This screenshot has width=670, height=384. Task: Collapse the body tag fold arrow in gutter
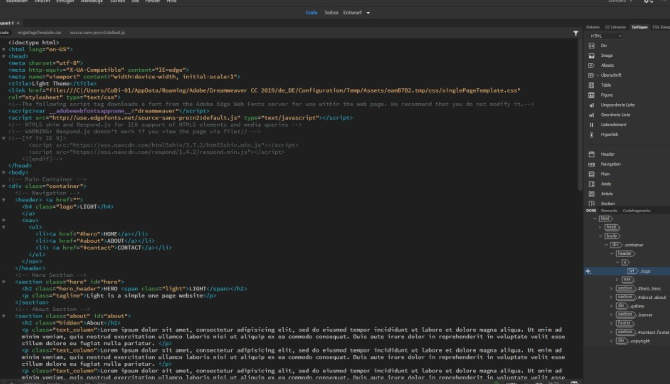4,173
